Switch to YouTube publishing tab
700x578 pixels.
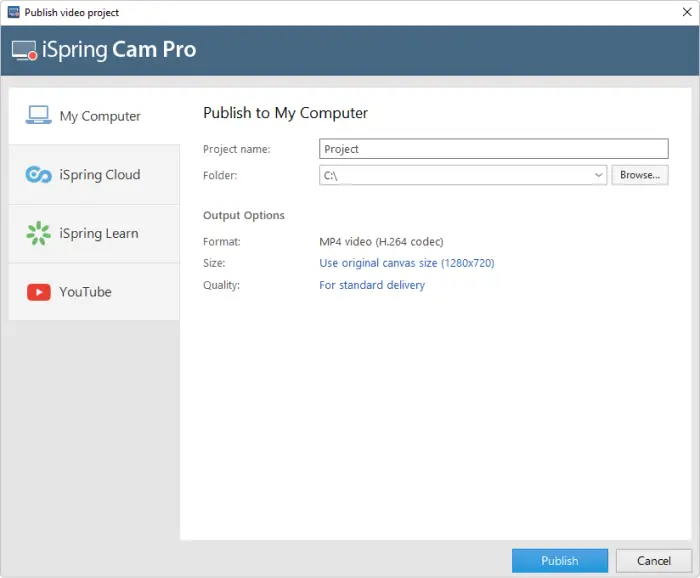point(94,292)
